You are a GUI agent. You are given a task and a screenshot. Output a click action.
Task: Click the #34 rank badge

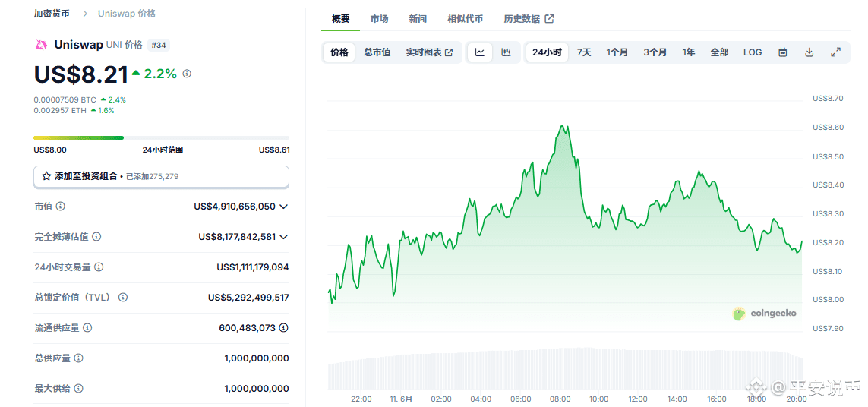(158, 46)
